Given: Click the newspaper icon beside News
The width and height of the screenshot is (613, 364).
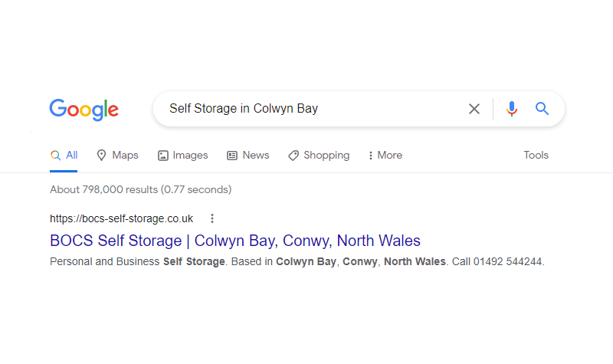Looking at the screenshot, I should tap(232, 156).
